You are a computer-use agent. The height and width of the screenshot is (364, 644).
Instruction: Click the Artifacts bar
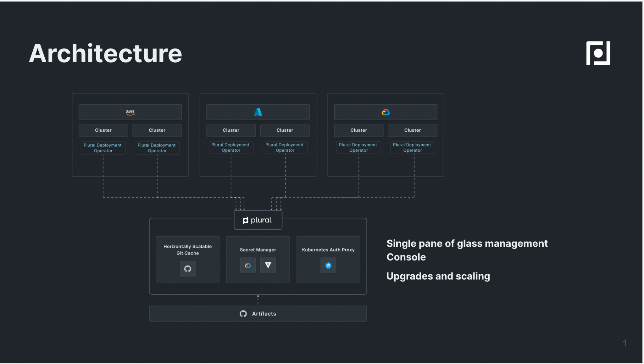tap(264, 314)
